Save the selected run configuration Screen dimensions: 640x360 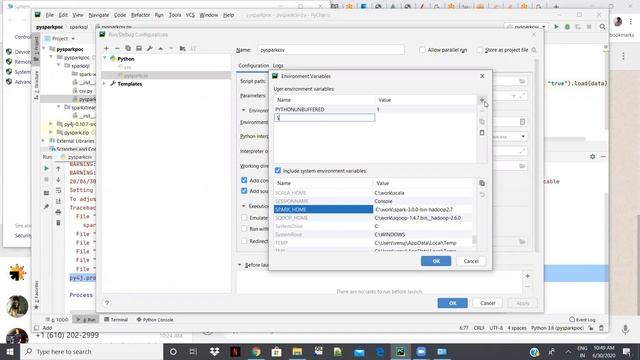(139, 48)
